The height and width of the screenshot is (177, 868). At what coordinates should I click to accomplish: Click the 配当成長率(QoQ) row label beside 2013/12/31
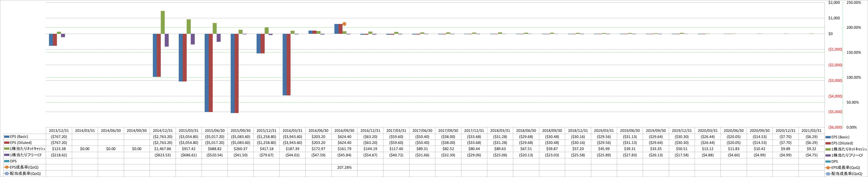(26, 174)
